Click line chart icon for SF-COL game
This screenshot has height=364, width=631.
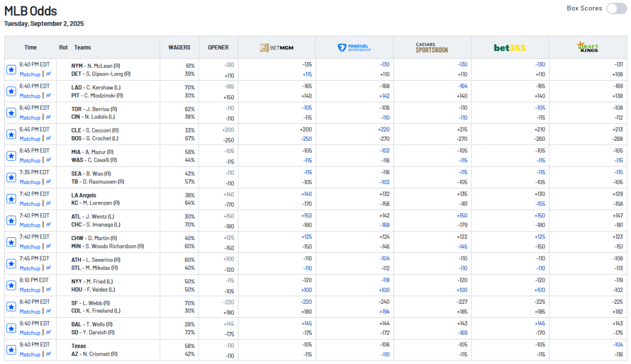pos(48,311)
